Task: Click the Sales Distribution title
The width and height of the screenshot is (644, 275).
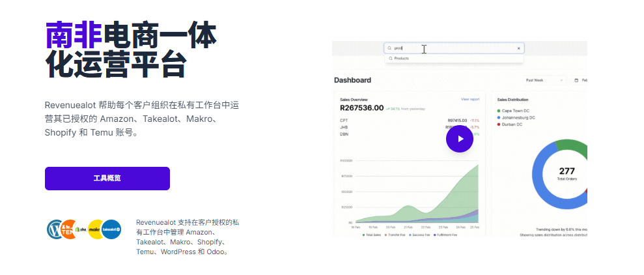Action: [512, 100]
